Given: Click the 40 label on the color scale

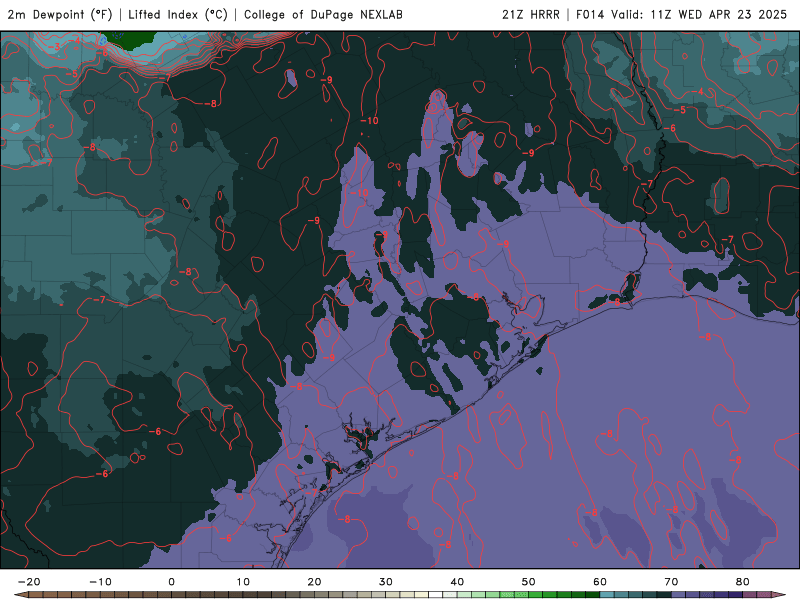Looking at the screenshot, I should 457,582.
